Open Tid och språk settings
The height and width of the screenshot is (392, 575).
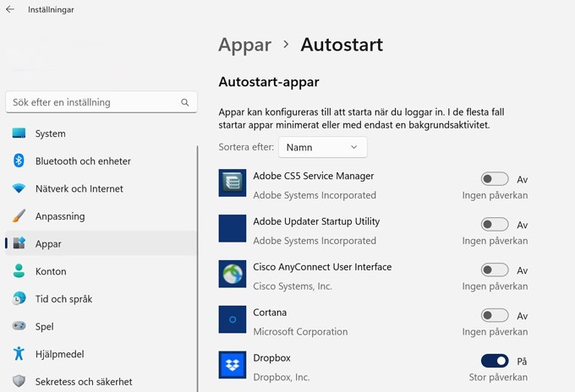coord(101,299)
